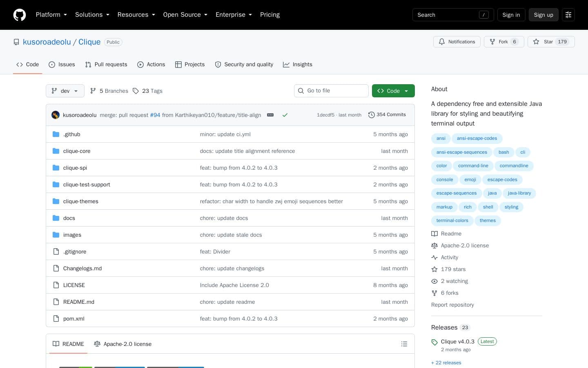
Task: Click the LICENSE file icon
Action: 56,285
